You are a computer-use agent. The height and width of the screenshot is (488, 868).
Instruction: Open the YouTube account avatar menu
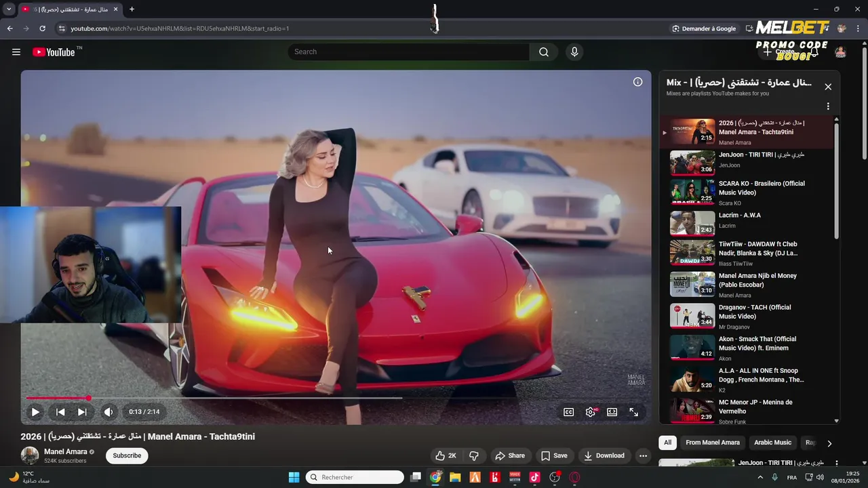tap(840, 52)
